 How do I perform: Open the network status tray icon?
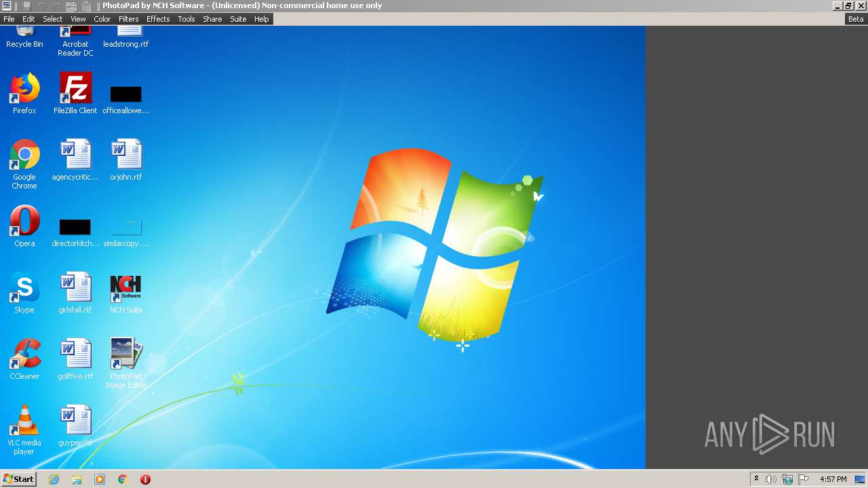pos(787,479)
